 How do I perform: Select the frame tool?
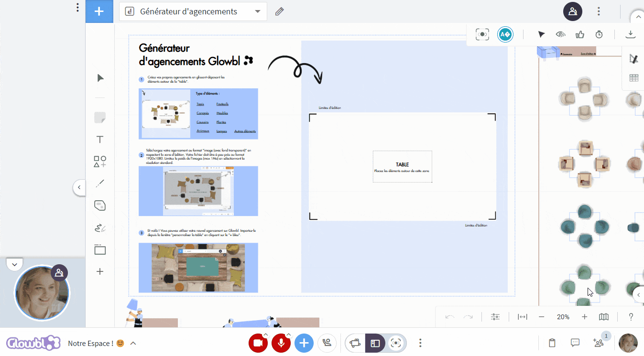pos(100,249)
